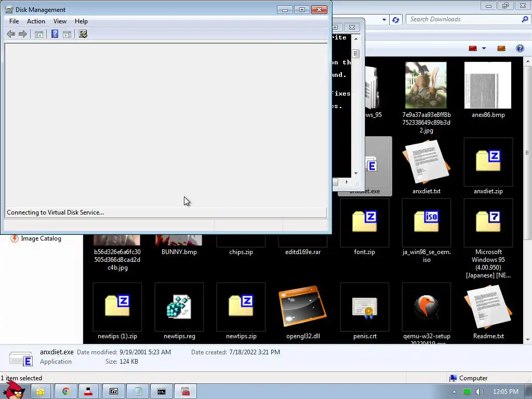Select the anxdiet.txt file
Image resolution: width=532 pixels, height=399 pixels.
coord(426,167)
